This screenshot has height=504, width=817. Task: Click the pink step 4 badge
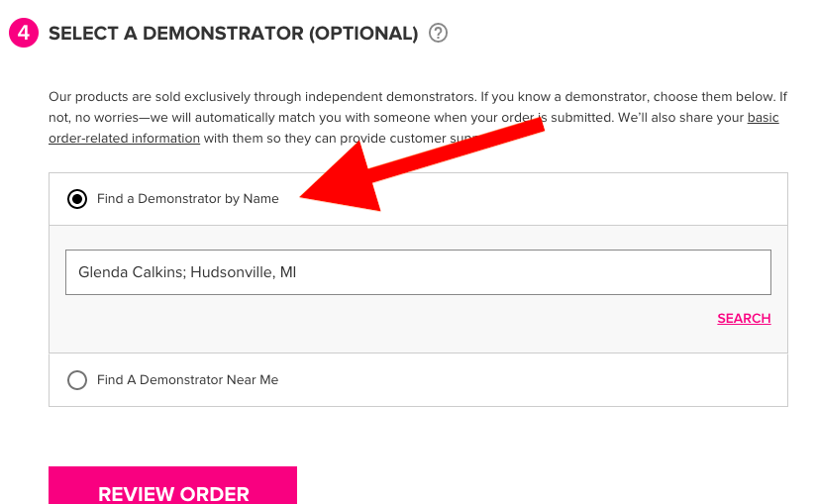click(x=24, y=33)
